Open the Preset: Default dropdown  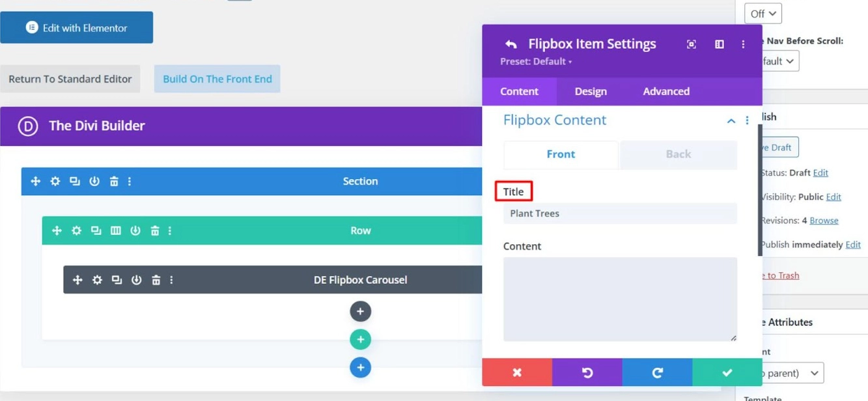(x=536, y=62)
